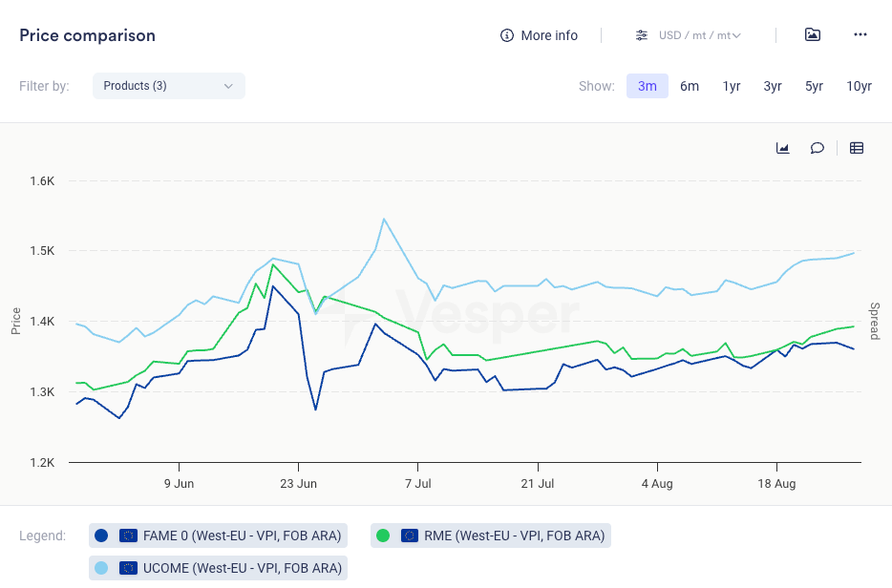The height and width of the screenshot is (588, 892).
Task: Click the EU flag beside RME
Action: pyautogui.click(x=410, y=535)
